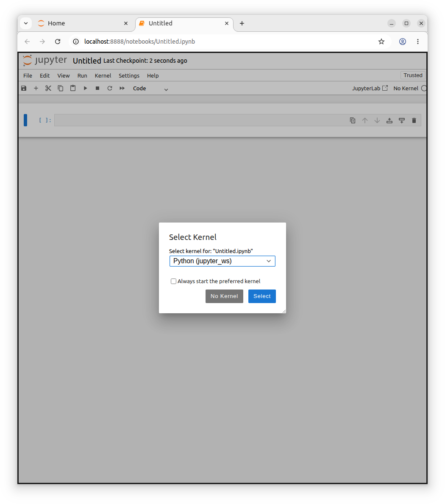Rename the Untitled notebook title
This screenshot has height=504, width=445.
87,61
